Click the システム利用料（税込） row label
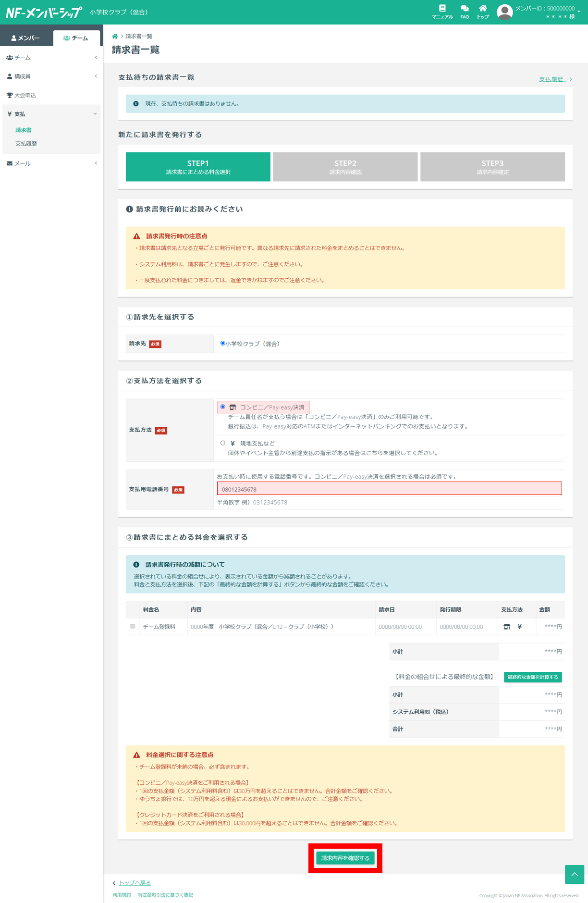 pos(420,712)
